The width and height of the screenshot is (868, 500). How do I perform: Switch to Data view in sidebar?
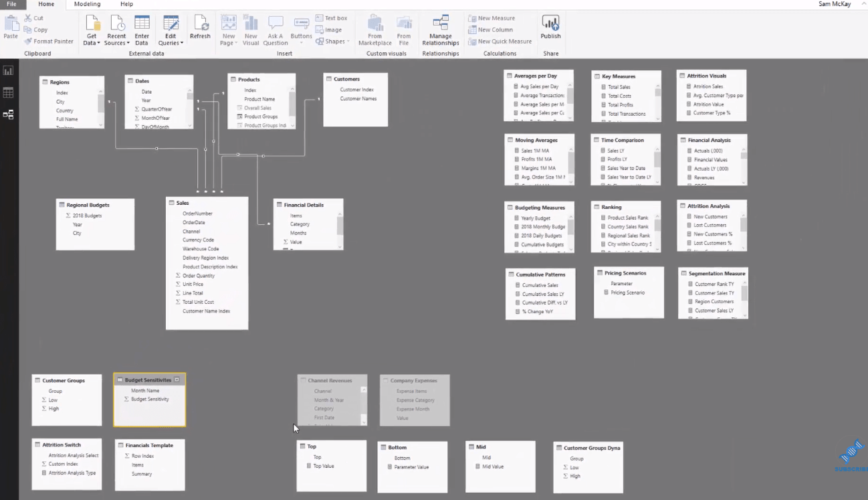click(8, 92)
